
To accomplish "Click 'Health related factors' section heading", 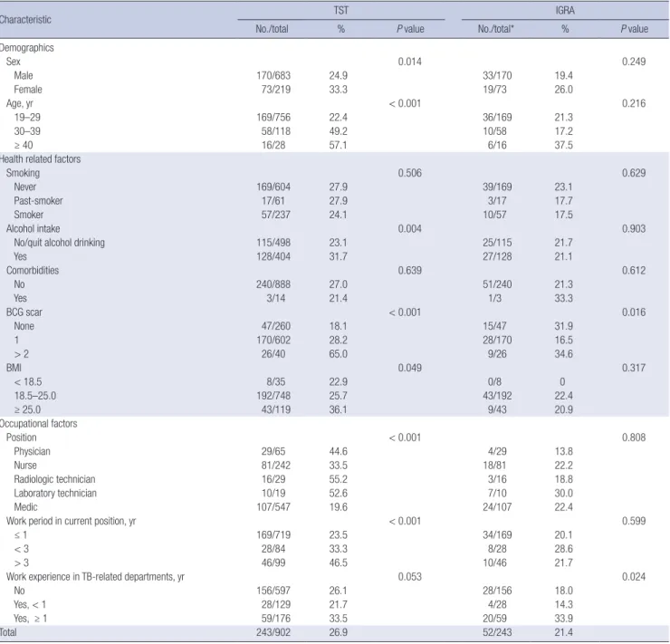I will [40, 159].
